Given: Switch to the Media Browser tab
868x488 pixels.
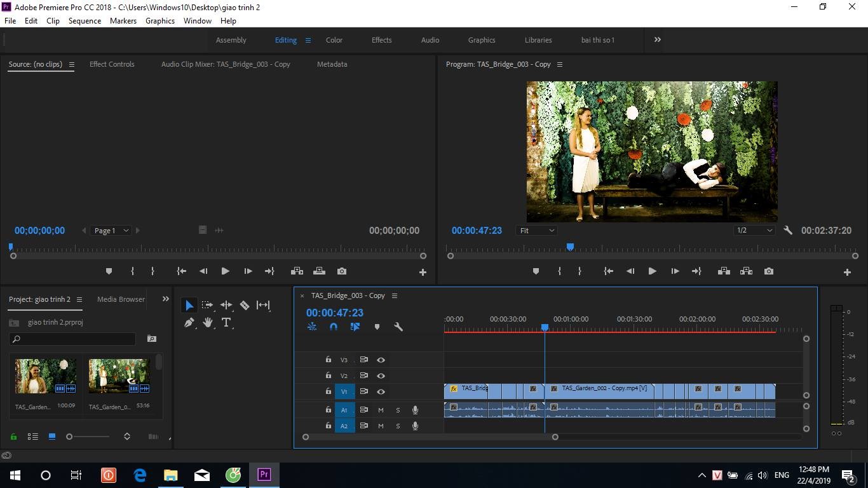Looking at the screenshot, I should click(121, 299).
